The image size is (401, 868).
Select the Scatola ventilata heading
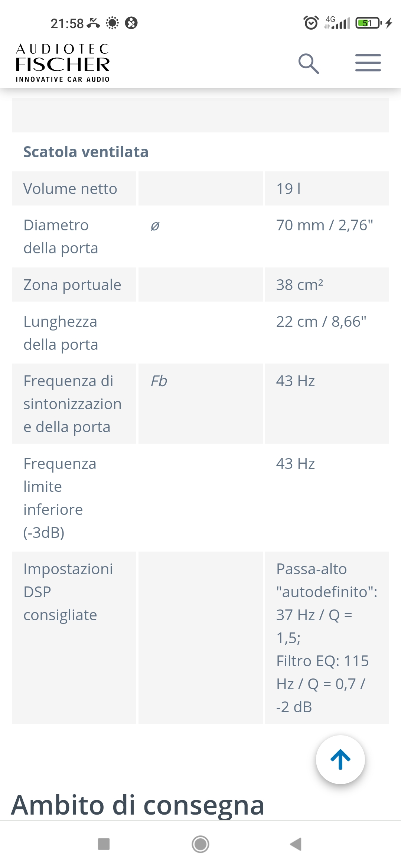[86, 152]
